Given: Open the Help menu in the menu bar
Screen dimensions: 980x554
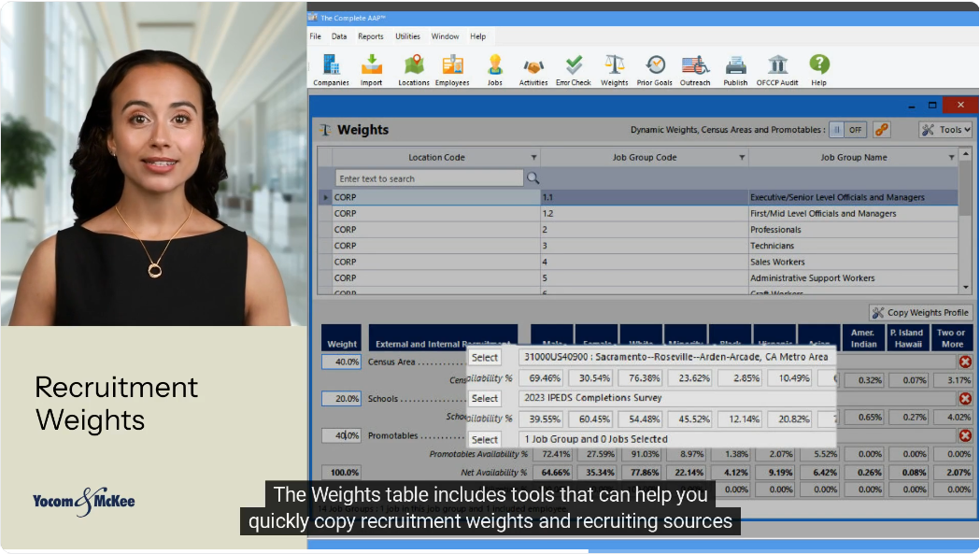Looking at the screenshot, I should [477, 36].
